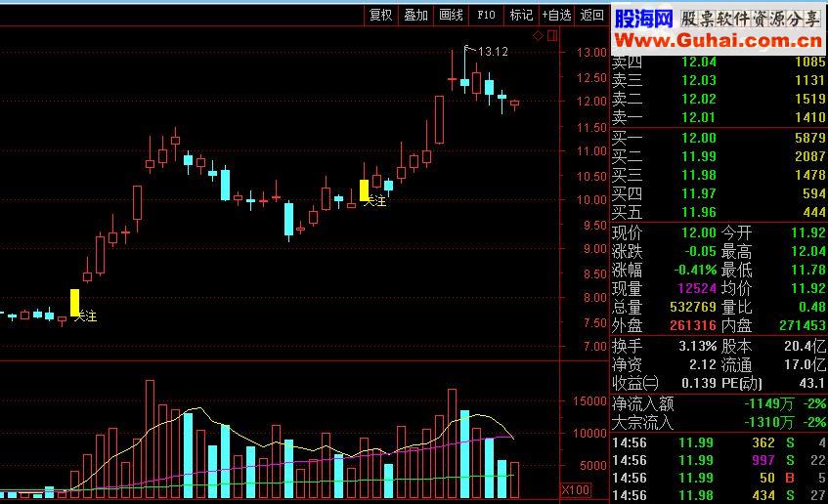The height and width of the screenshot is (504, 828).
Task: Open the 叠加 overlay button
Action: pyautogui.click(x=415, y=16)
